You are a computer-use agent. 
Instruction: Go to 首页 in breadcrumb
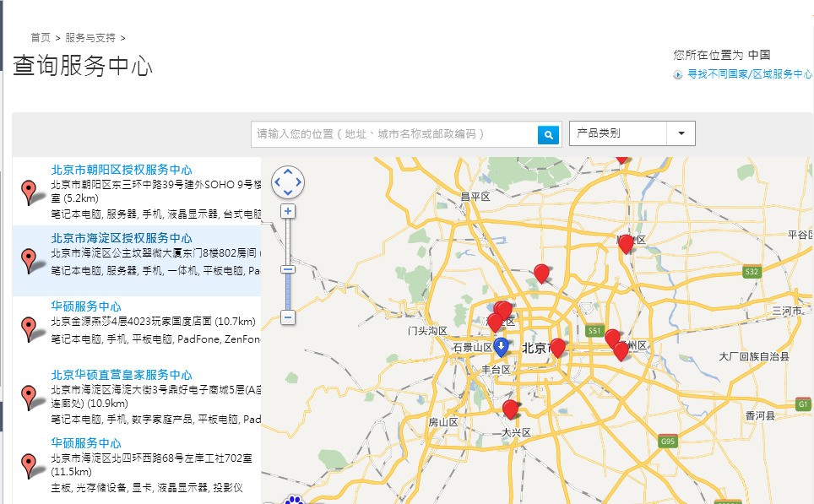[x=41, y=37]
